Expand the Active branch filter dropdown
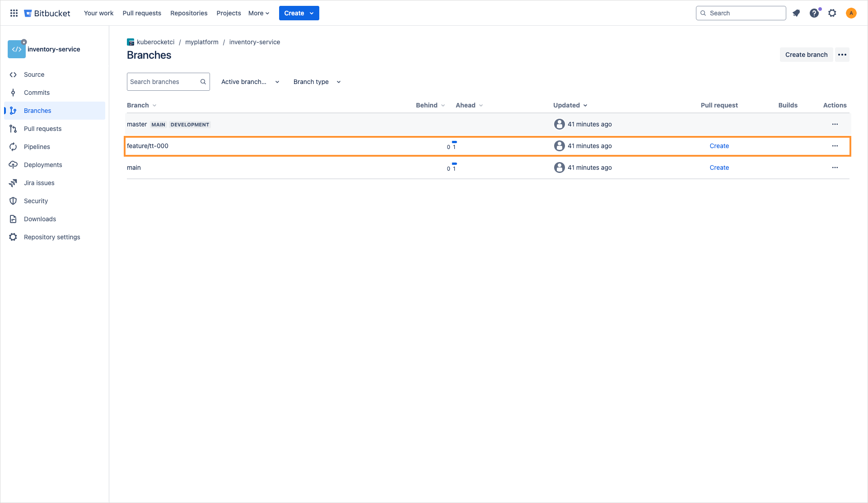This screenshot has height=503, width=868. pos(250,81)
